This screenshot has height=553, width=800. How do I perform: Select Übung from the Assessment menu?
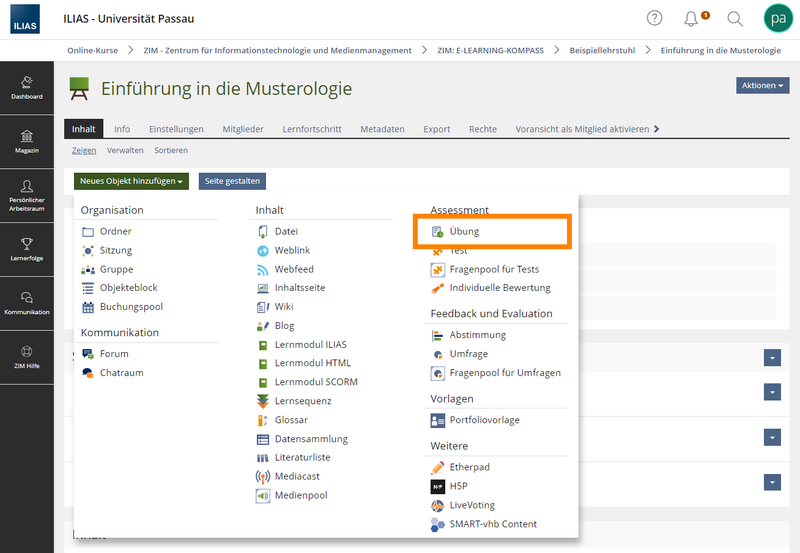[464, 231]
